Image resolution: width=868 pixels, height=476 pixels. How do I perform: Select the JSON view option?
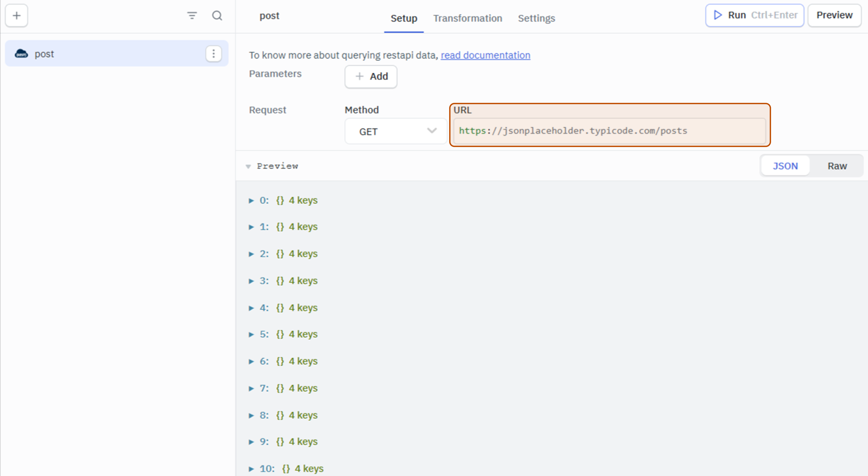coord(785,166)
